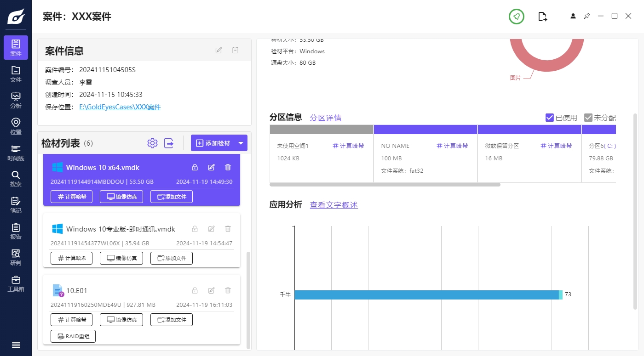
Task: Click the export icon beside the settings gear
Action: coord(169,143)
